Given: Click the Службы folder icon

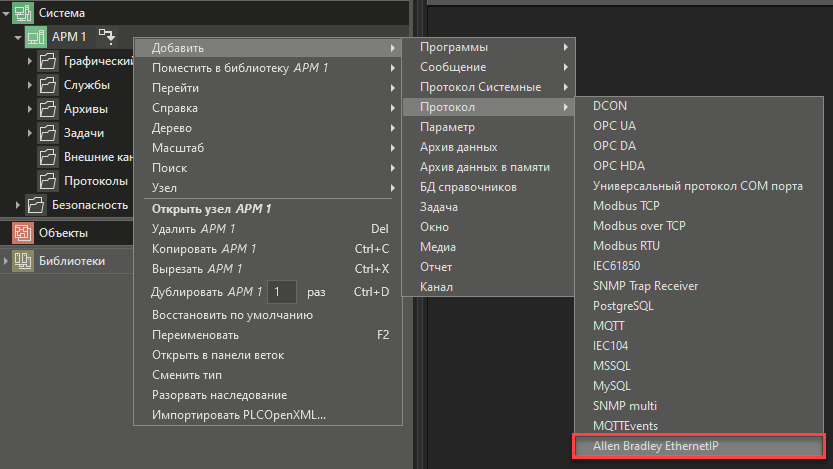Looking at the screenshot, I should [x=47, y=85].
